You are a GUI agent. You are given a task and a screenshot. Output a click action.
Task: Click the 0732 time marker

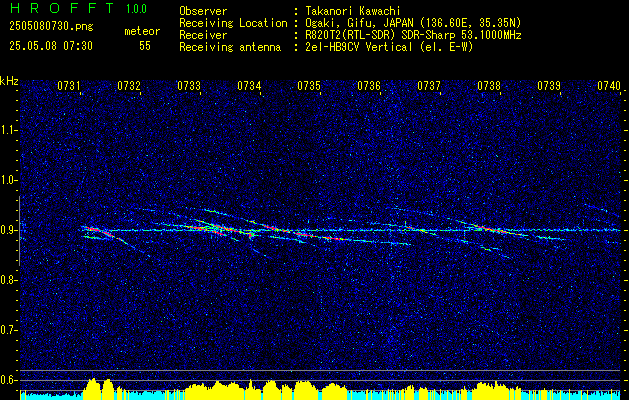tap(129, 85)
